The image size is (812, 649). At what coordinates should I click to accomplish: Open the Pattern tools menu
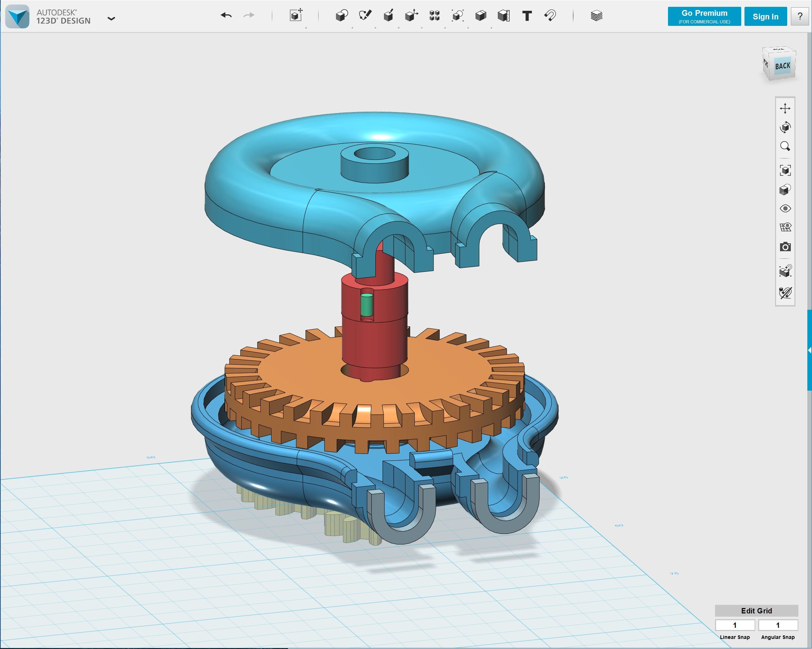coord(434,16)
